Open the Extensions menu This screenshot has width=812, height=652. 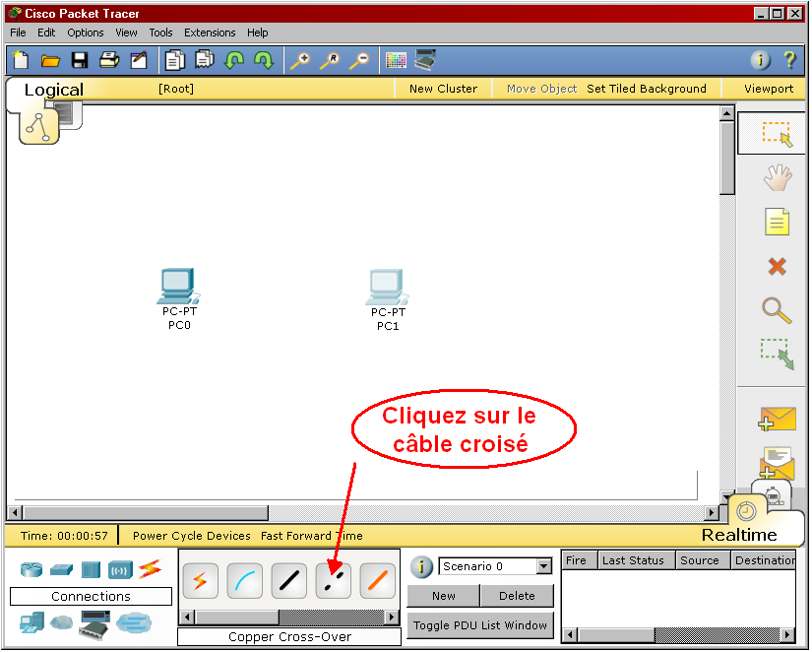[210, 33]
